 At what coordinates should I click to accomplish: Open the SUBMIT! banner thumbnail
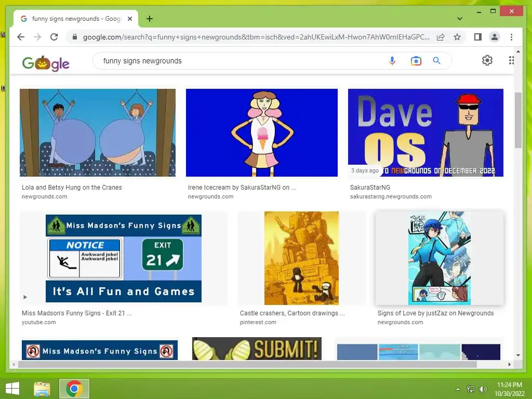tap(257, 349)
